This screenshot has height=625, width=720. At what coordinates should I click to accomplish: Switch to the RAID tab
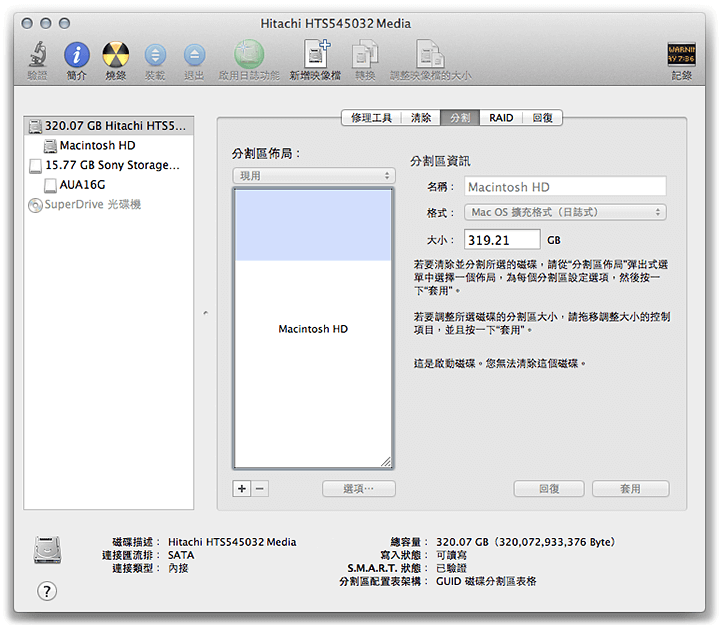tap(501, 118)
